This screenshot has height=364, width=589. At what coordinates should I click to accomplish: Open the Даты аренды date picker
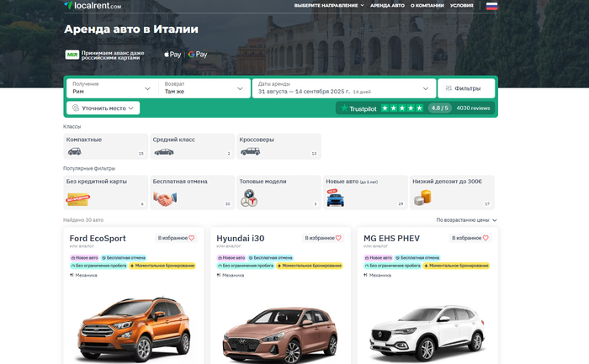[343, 88]
